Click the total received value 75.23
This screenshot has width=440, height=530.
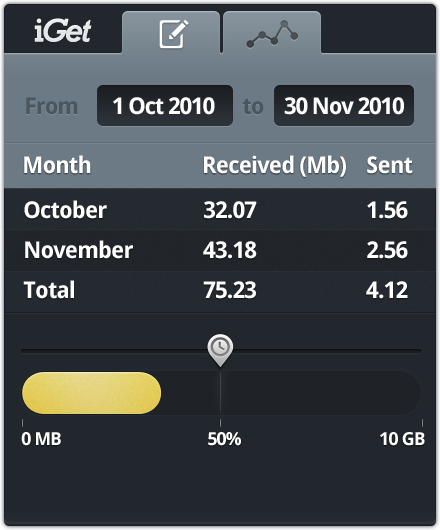pos(230,290)
